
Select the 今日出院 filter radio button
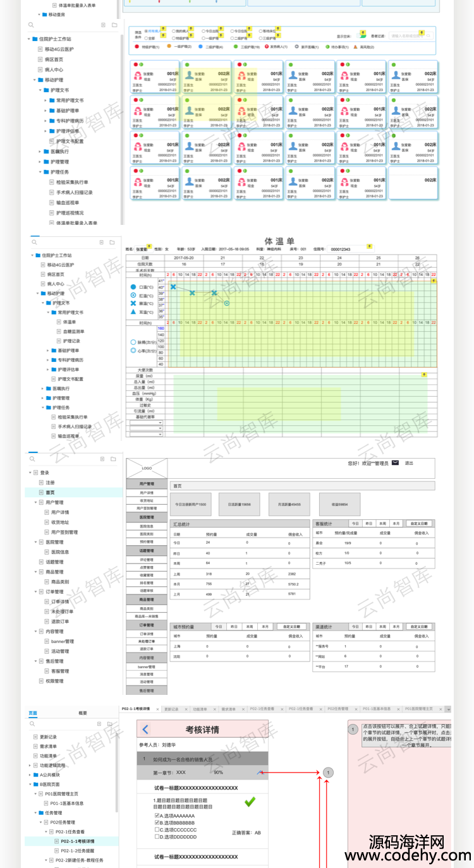(x=203, y=30)
